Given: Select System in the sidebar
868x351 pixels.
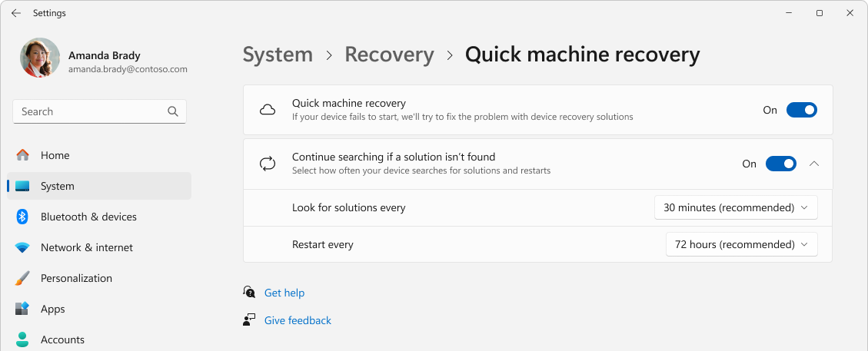Looking at the screenshot, I should pos(99,187).
